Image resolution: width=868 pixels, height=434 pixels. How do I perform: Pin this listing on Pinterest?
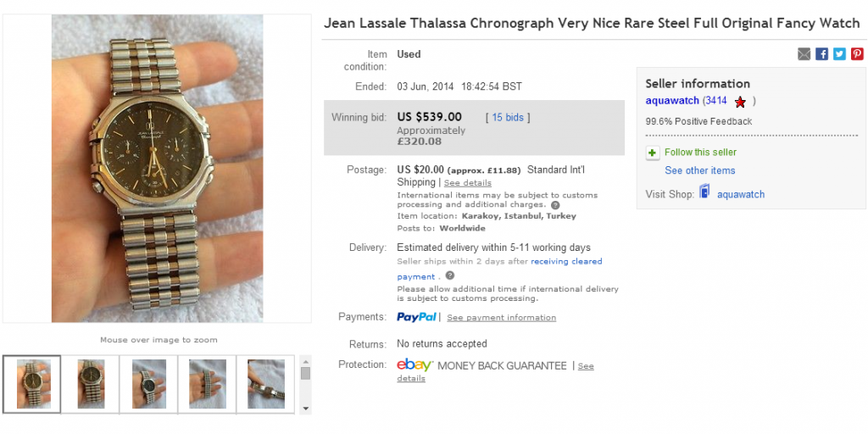857,54
